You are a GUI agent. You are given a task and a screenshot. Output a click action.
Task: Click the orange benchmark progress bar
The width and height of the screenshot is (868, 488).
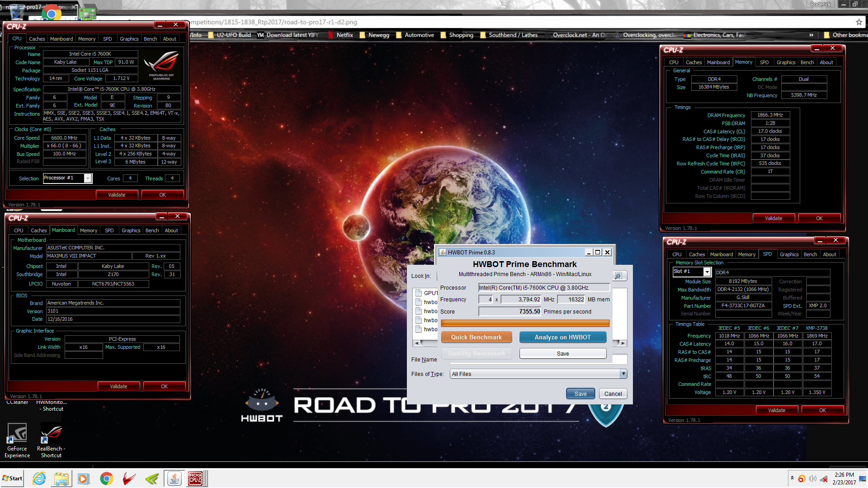pyautogui.click(x=525, y=323)
